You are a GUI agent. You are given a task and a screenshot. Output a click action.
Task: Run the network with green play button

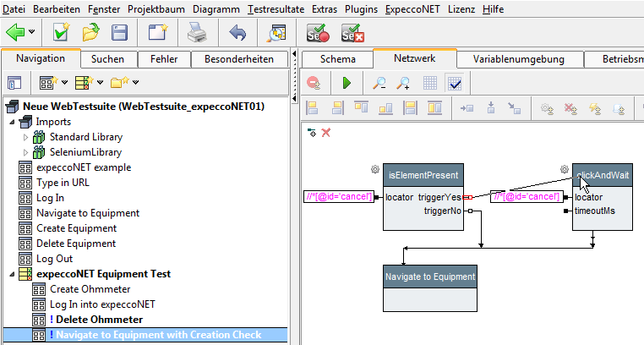coord(347,83)
